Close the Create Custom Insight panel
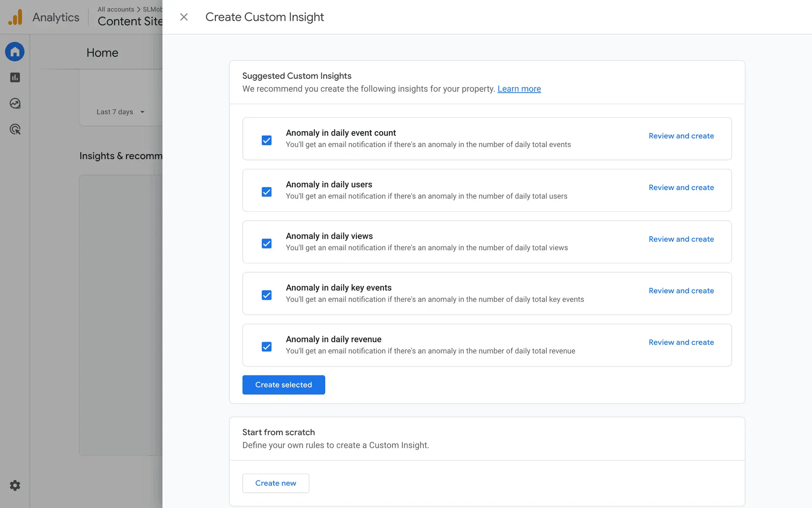The image size is (812, 508). pyautogui.click(x=184, y=17)
